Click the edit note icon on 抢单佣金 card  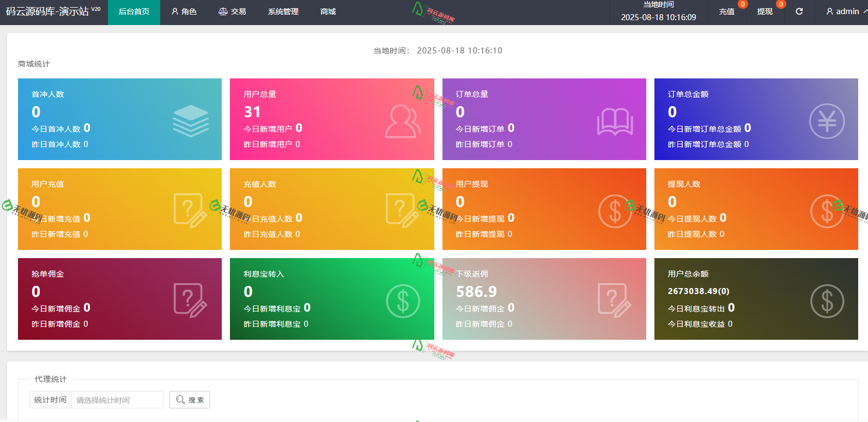tap(190, 299)
